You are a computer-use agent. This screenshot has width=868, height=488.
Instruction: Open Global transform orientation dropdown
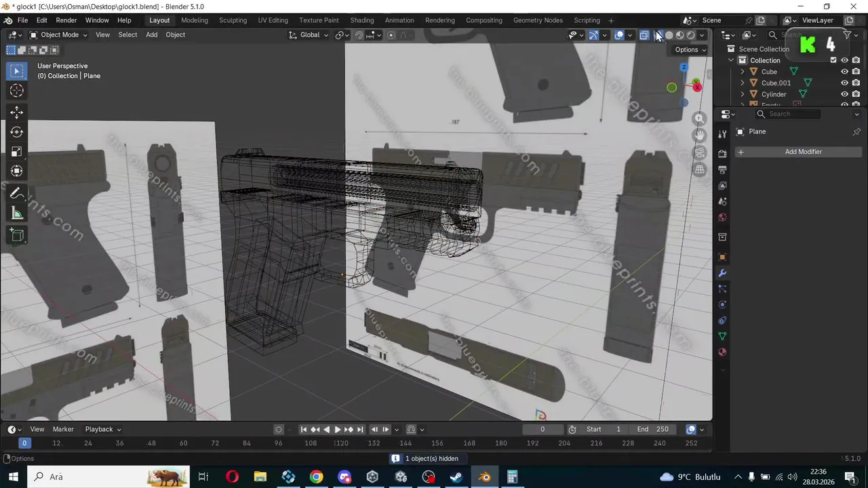(309, 35)
